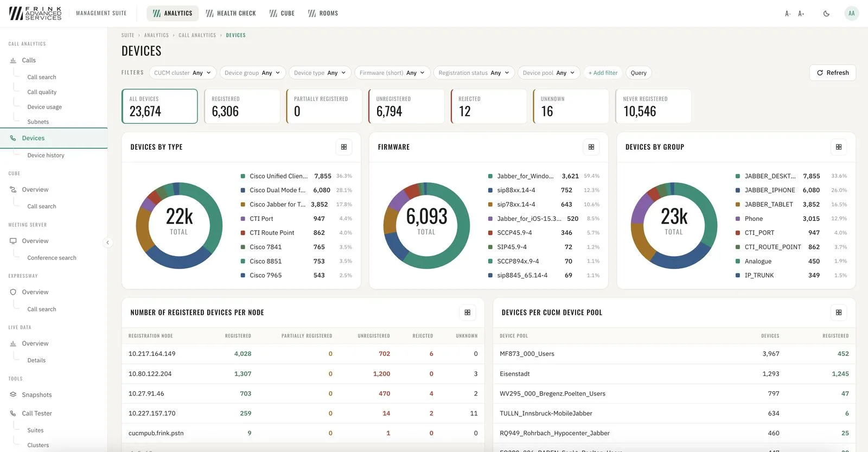Open the Firmware (short) filter dropdown
Viewport: 868px width, 452px height.
point(392,73)
